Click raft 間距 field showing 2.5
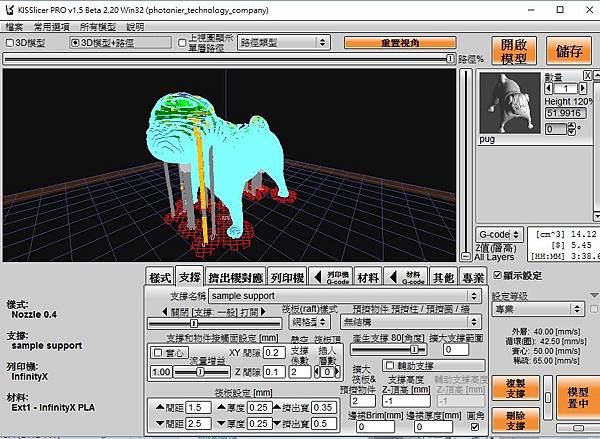 point(198,424)
